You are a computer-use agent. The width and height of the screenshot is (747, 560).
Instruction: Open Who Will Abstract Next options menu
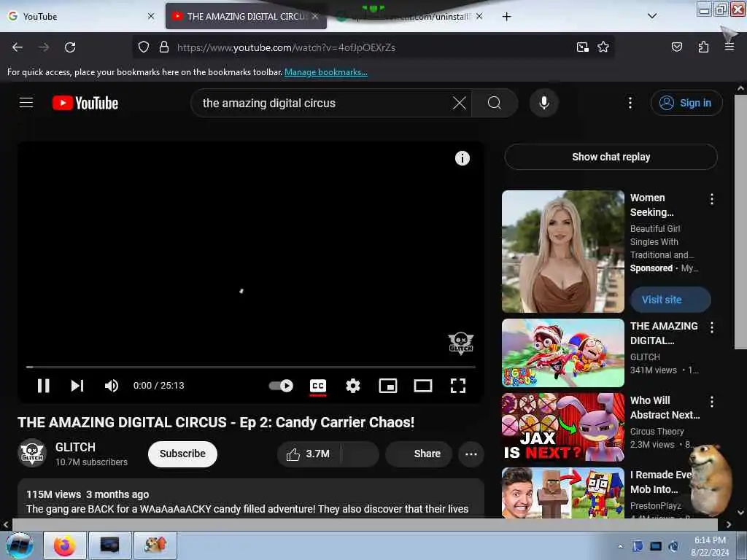click(712, 402)
